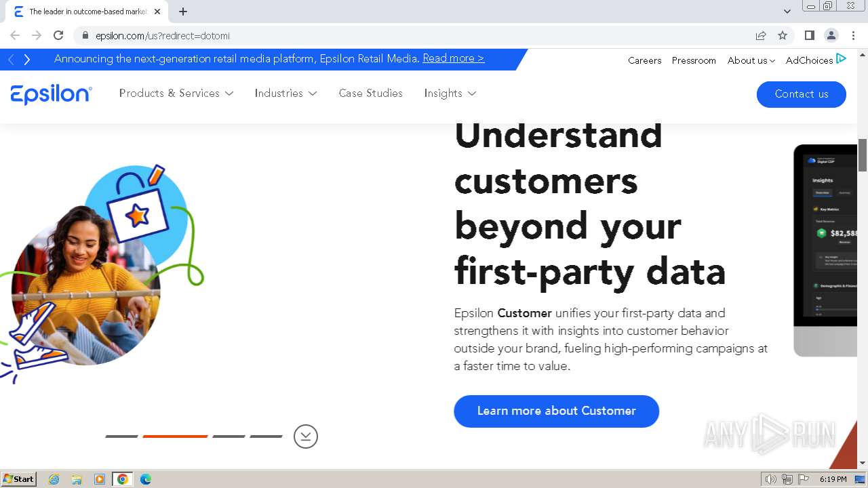The width and height of the screenshot is (868, 488).
Task: Select the active orange carousel indicator
Action: [x=175, y=436]
